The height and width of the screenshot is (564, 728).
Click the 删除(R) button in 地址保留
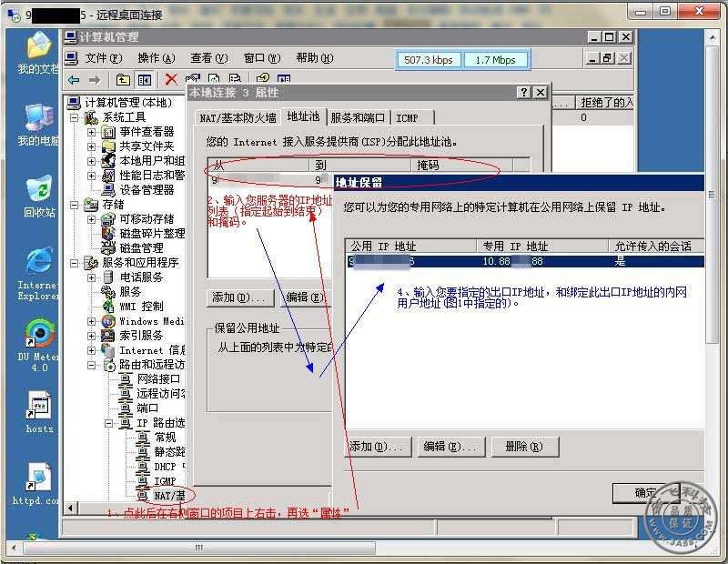click(x=523, y=447)
